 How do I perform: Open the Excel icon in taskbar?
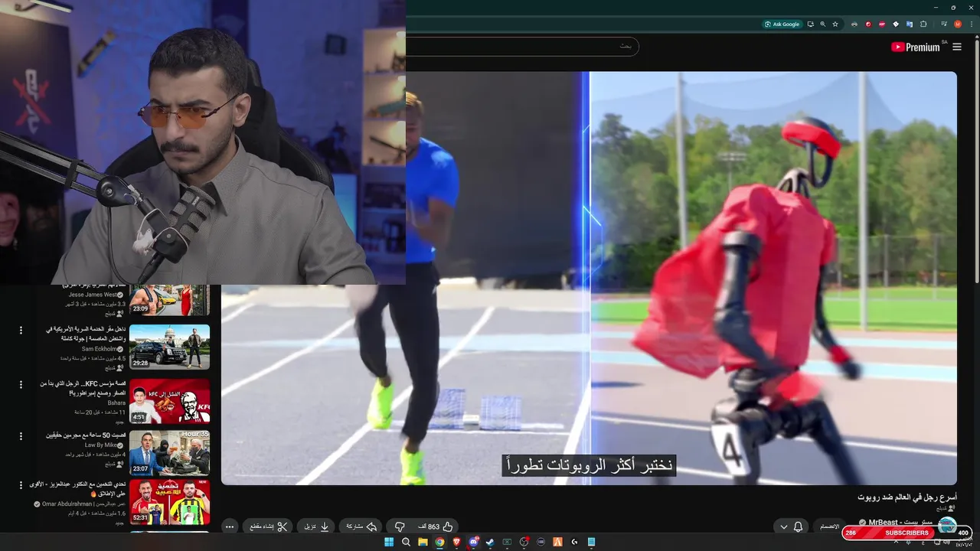(x=507, y=542)
